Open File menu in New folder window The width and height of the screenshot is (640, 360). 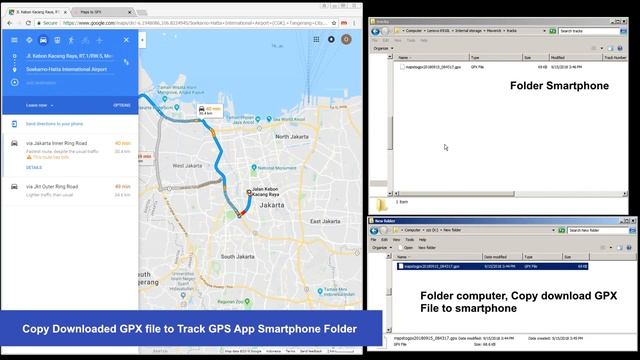click(373, 240)
